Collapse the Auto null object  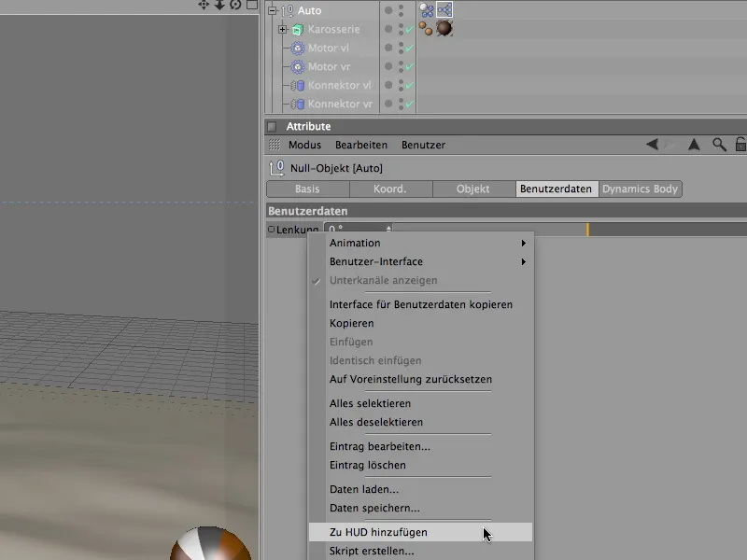(x=272, y=10)
